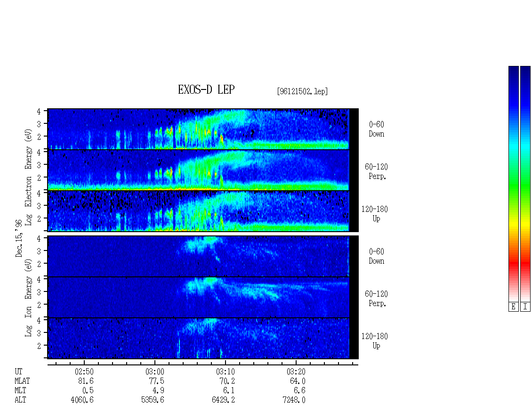Click the Log Electron Energy (eV) axis label
This screenshot has width=532, height=412.
point(29,177)
